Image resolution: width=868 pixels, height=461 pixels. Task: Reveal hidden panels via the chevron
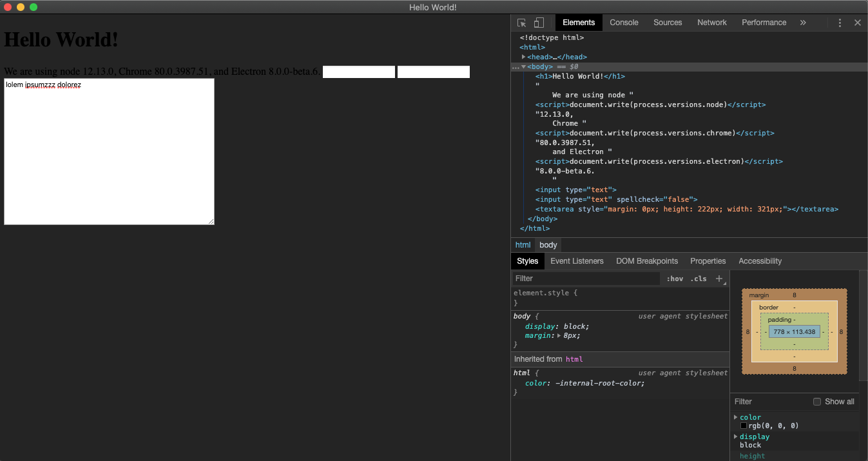(x=803, y=22)
